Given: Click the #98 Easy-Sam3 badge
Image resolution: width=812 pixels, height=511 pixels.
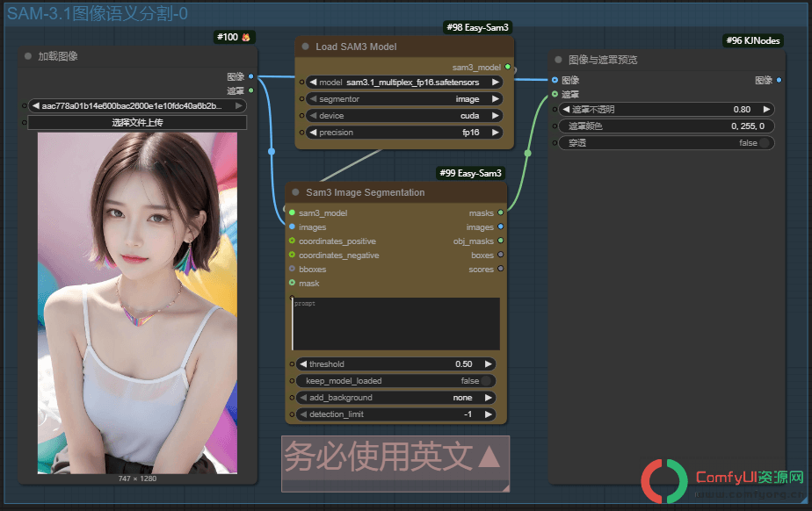Looking at the screenshot, I should click(477, 27).
